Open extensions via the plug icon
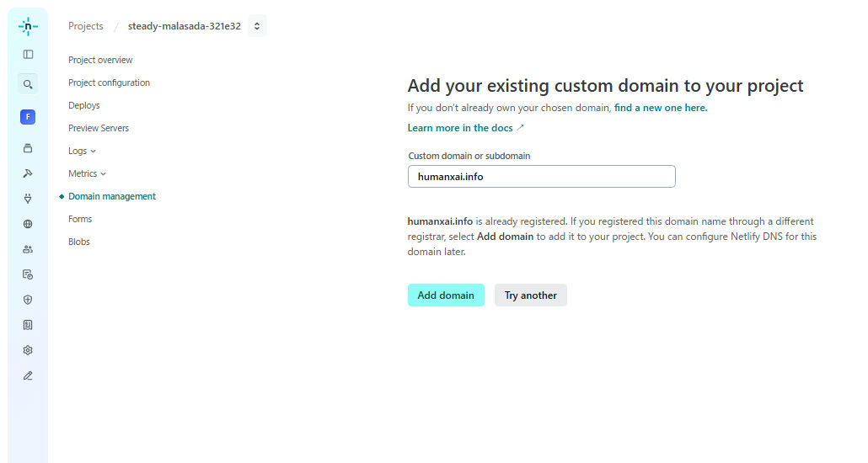 coord(28,199)
